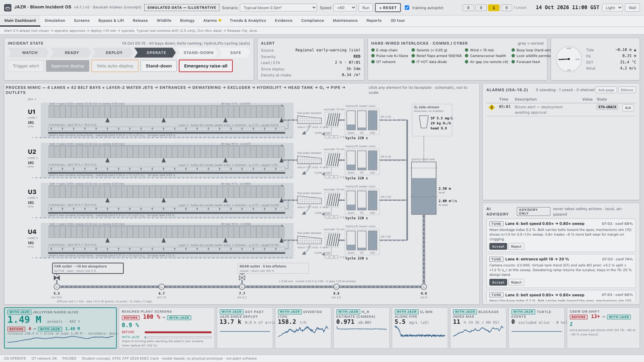Image resolution: width=644 pixels, height=362 pixels.
Task: Open the O₂ min along pipe trend card
Action: [x=420, y=328]
